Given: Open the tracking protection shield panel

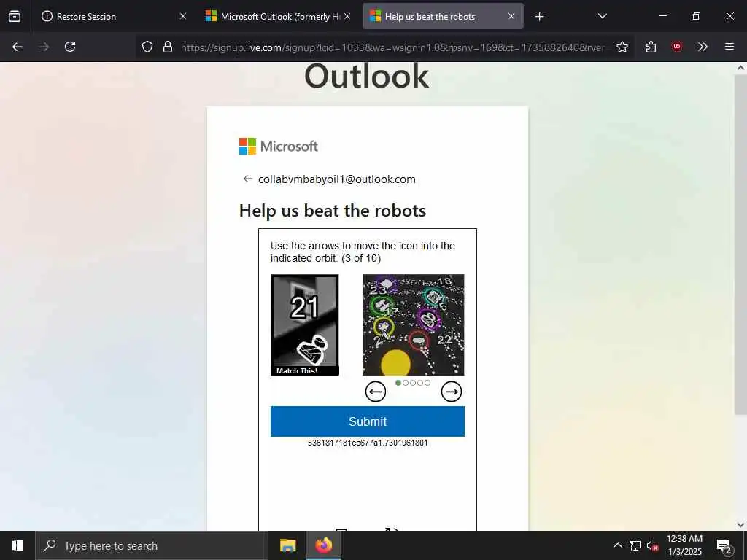Looking at the screenshot, I should coord(147,47).
